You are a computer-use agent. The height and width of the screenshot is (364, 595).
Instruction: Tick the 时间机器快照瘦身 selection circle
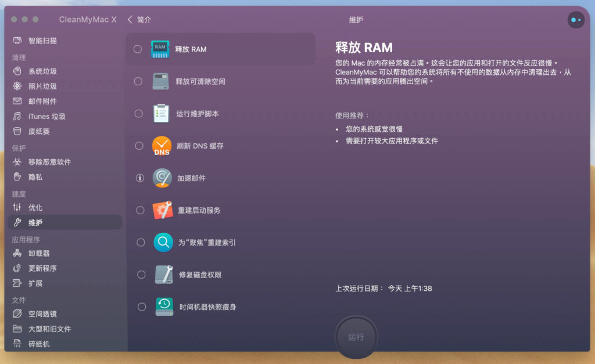pos(142,307)
